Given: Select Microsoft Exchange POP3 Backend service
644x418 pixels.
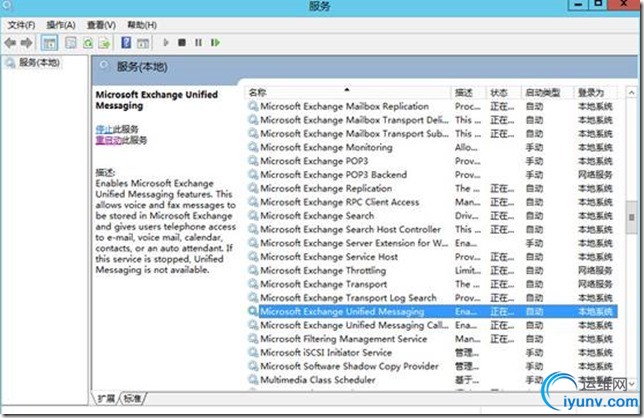Looking at the screenshot, I should coord(431,175).
